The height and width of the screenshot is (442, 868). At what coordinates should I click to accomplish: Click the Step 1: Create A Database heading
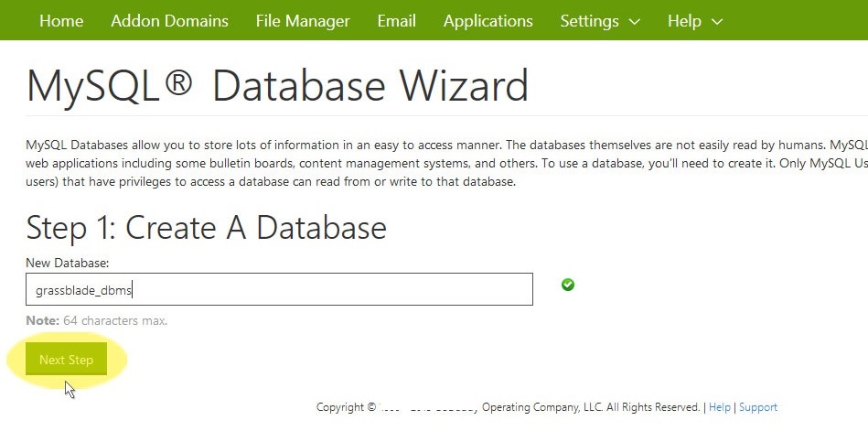click(x=206, y=227)
